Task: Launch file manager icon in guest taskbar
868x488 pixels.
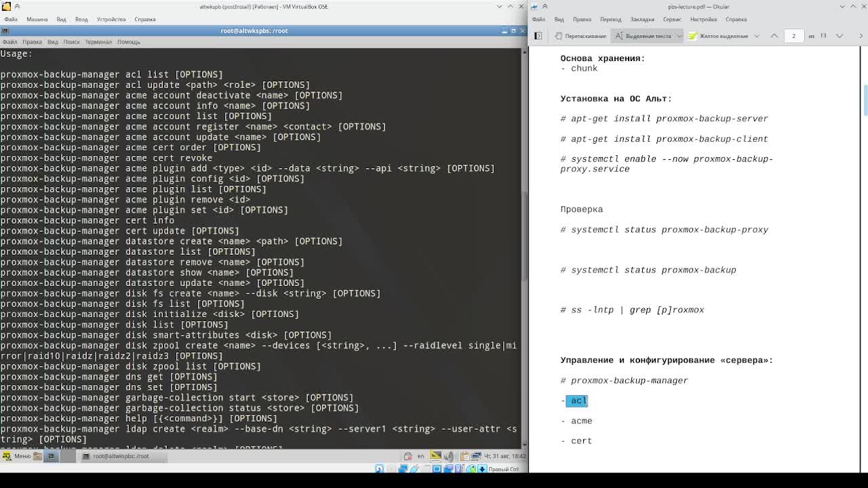Action: click(37, 456)
